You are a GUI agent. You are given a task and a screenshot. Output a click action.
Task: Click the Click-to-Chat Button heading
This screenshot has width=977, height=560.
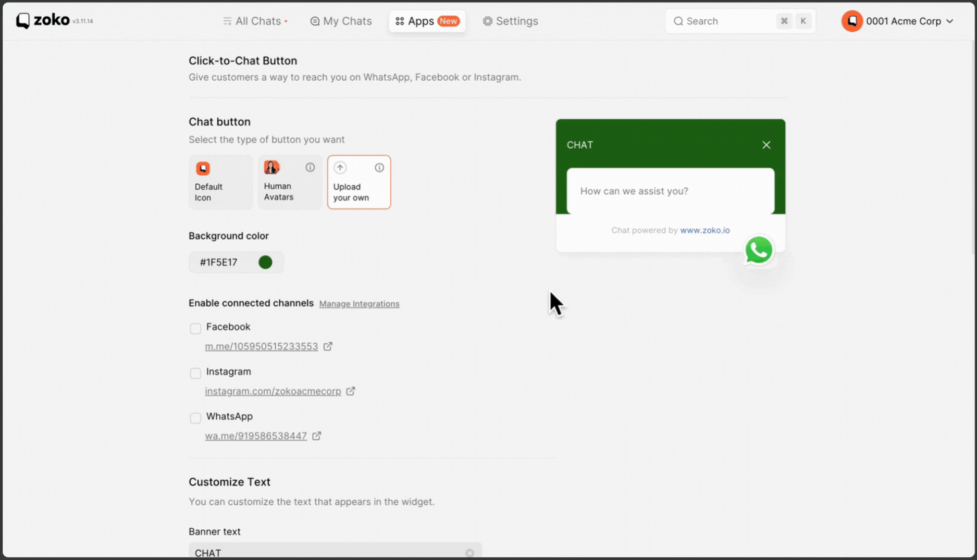tap(243, 60)
